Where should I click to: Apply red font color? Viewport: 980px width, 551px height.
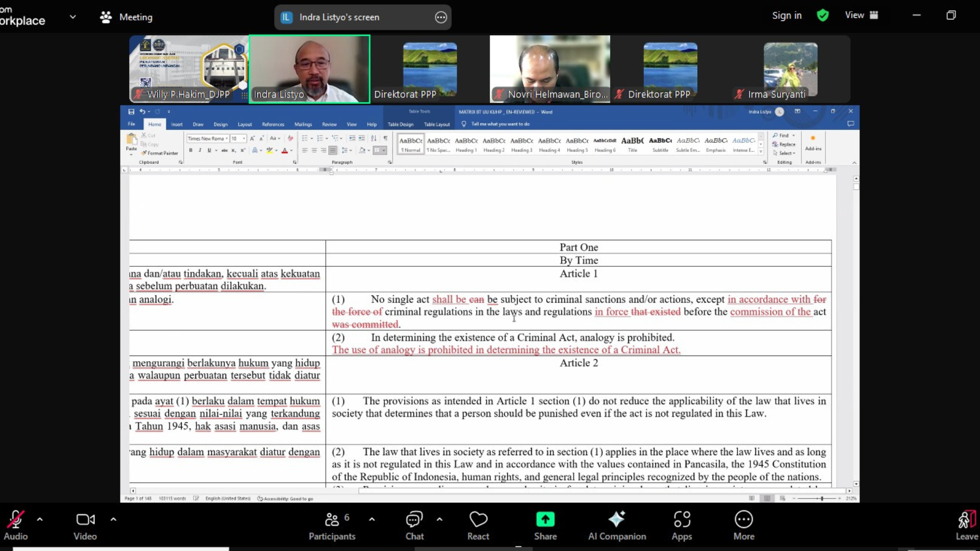(x=284, y=150)
